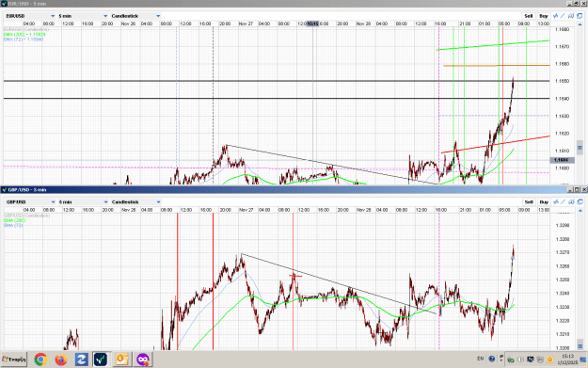Open 5 min timeframe dropdown in EUR/USD chart
The width and height of the screenshot is (588, 368).
tap(83, 16)
